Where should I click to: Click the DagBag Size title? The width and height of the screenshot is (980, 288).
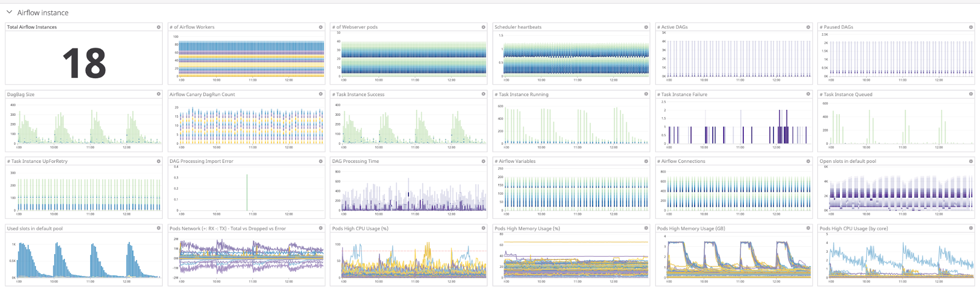pyautogui.click(x=21, y=94)
